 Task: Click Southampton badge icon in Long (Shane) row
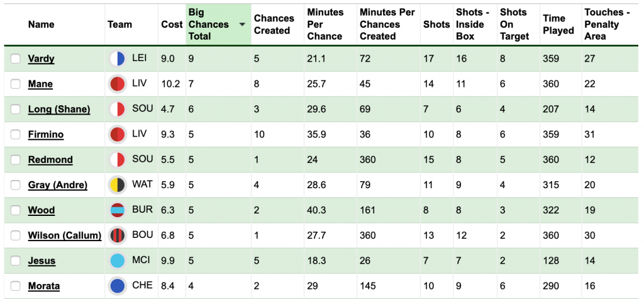[118, 110]
